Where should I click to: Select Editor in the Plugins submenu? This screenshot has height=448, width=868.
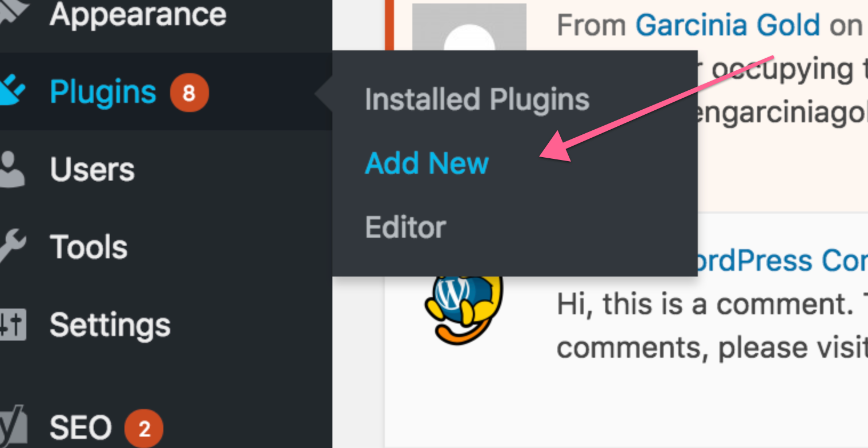point(405,227)
